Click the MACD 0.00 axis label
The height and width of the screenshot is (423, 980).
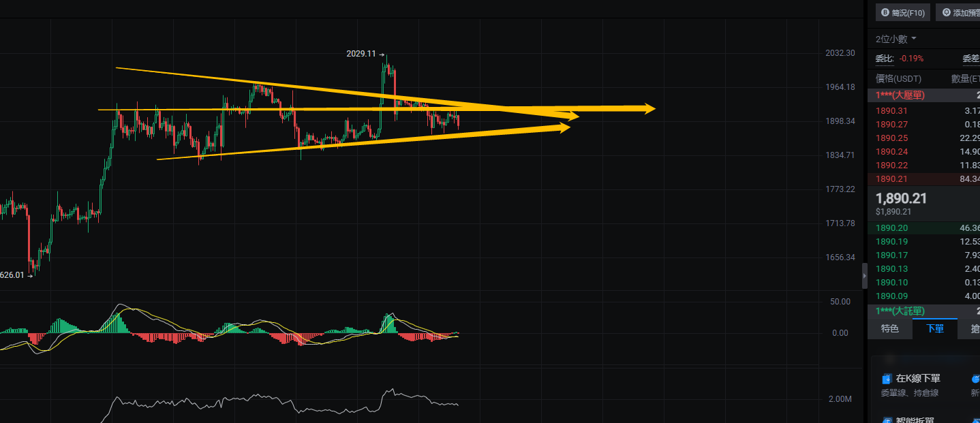click(840, 332)
